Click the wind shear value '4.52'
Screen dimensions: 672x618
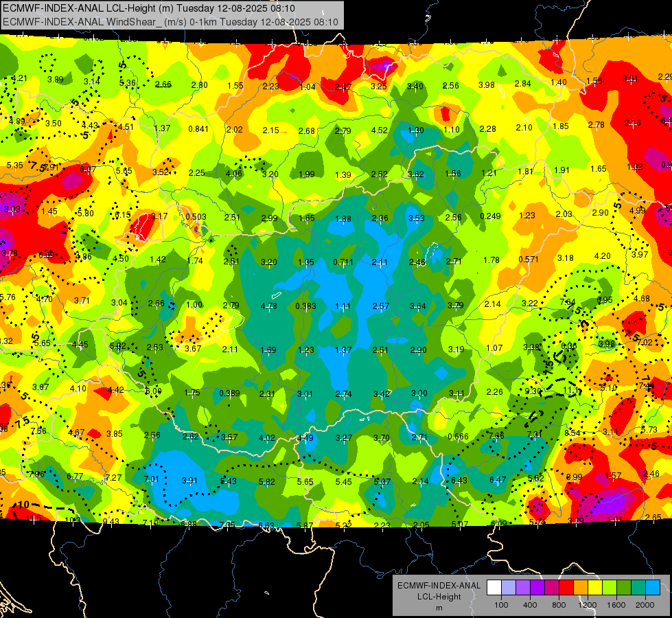coord(380,130)
